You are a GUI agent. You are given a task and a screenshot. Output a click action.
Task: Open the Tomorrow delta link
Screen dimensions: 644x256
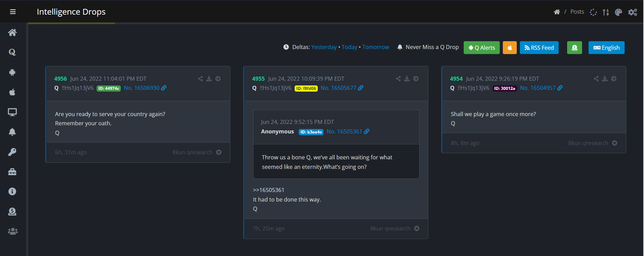376,47
